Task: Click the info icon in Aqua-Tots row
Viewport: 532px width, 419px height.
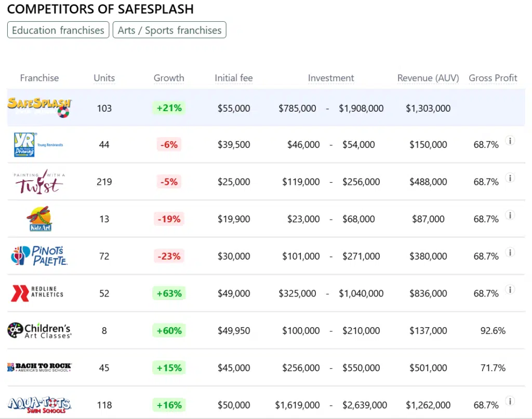Action: click(510, 401)
